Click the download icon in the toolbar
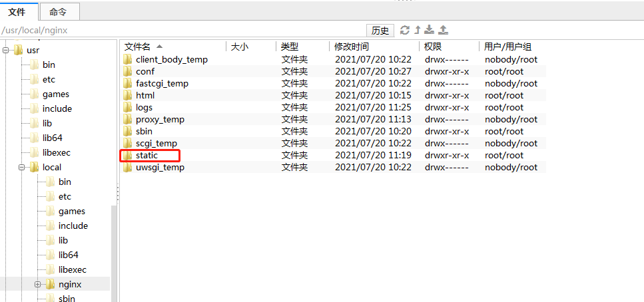This screenshot has height=302, width=644. coord(429,29)
